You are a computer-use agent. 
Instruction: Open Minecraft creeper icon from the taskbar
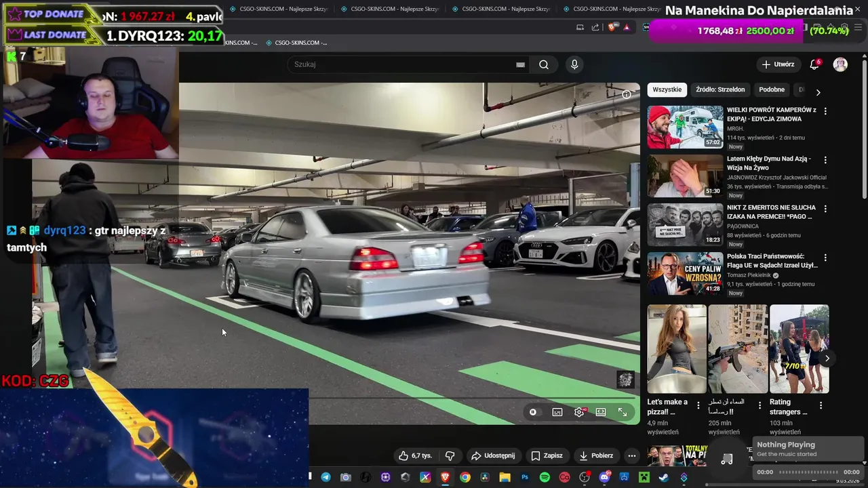coord(644,477)
